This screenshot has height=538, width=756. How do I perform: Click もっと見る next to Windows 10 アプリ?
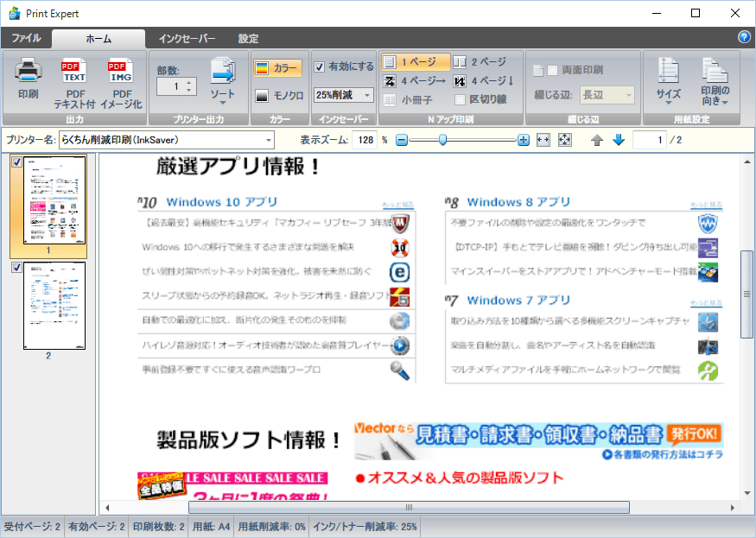tap(397, 205)
